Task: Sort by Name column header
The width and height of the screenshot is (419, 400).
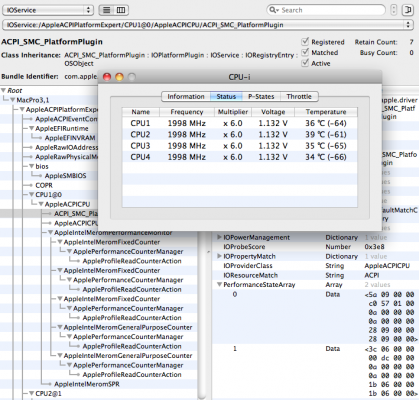Action: [x=141, y=112]
